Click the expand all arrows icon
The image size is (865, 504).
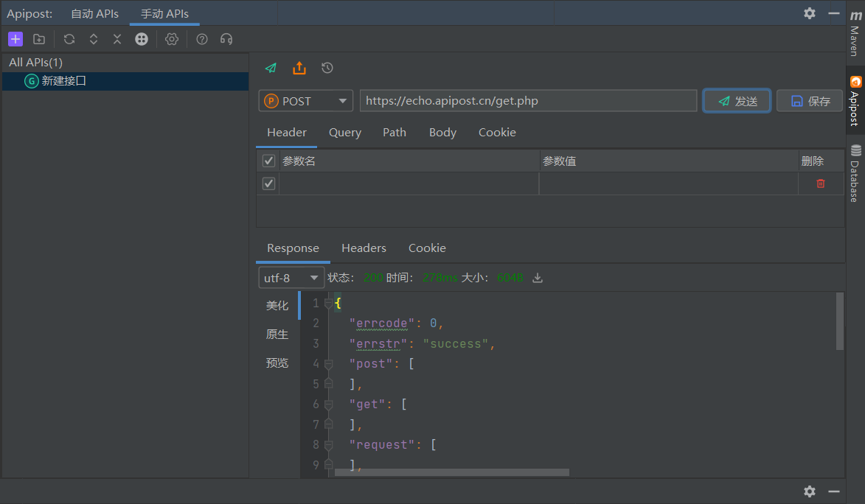point(93,39)
